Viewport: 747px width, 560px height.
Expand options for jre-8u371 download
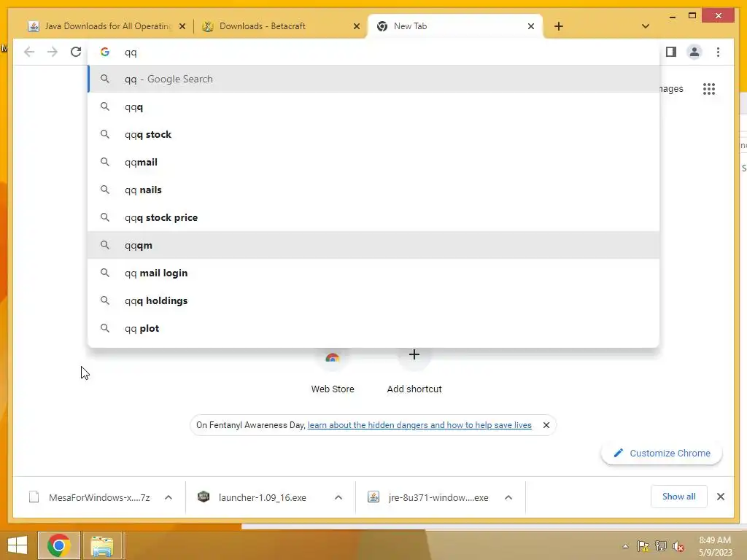(508, 497)
